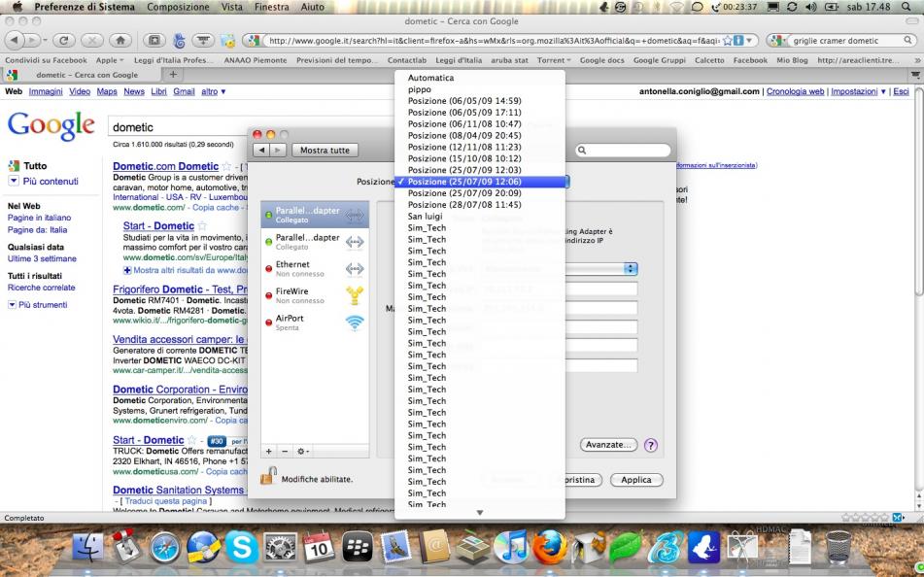Open Dometic.com Dometic result

(165, 167)
